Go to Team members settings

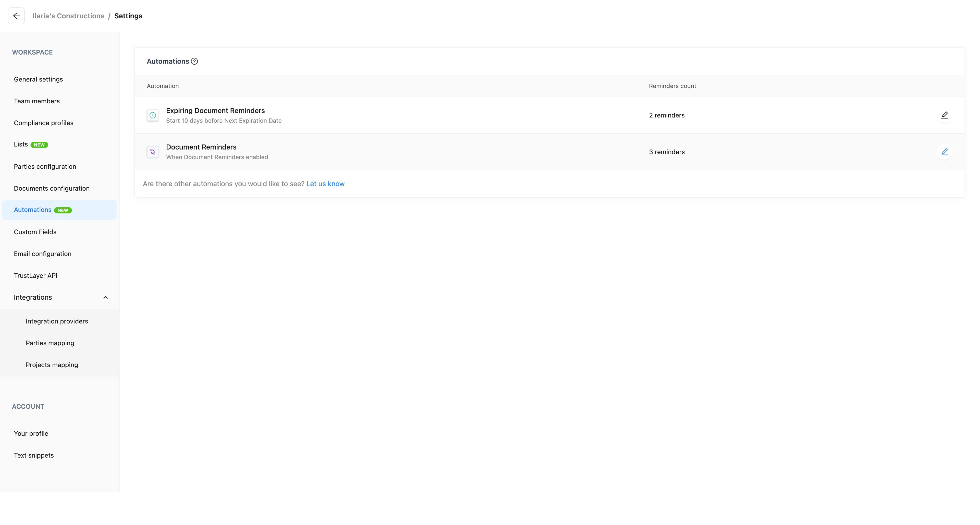pos(37,101)
